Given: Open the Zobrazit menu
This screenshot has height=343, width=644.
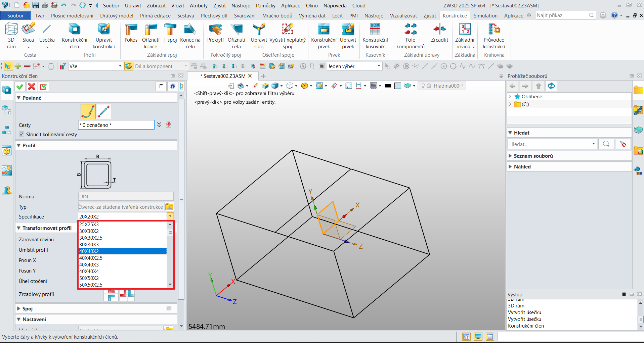Looking at the screenshot, I should click(x=156, y=5).
